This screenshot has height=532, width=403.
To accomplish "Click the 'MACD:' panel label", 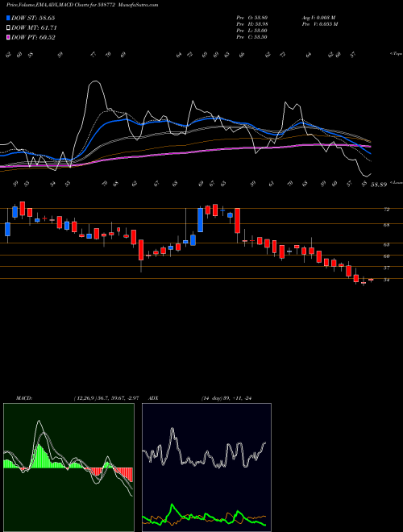I will [x=24, y=398].
